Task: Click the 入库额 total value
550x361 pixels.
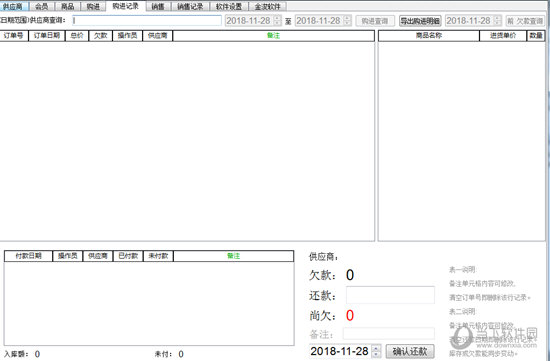Action: pos(38,354)
